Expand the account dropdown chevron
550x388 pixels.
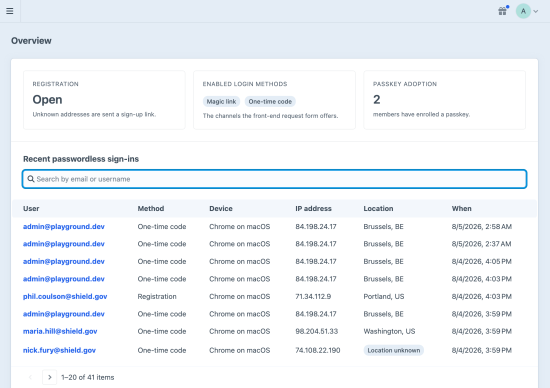[x=536, y=11]
